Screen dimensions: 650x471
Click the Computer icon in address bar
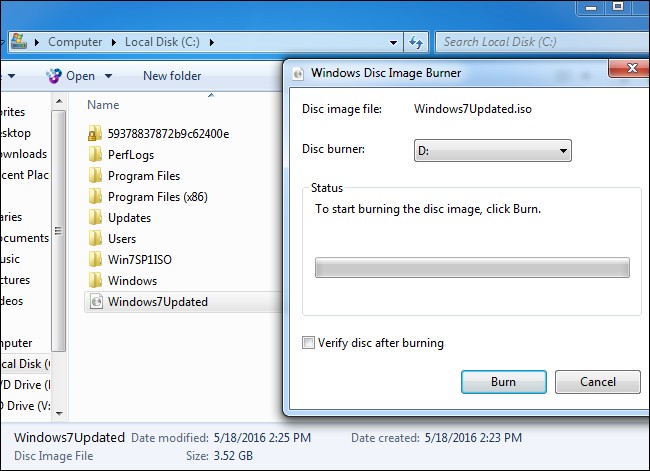[x=19, y=41]
